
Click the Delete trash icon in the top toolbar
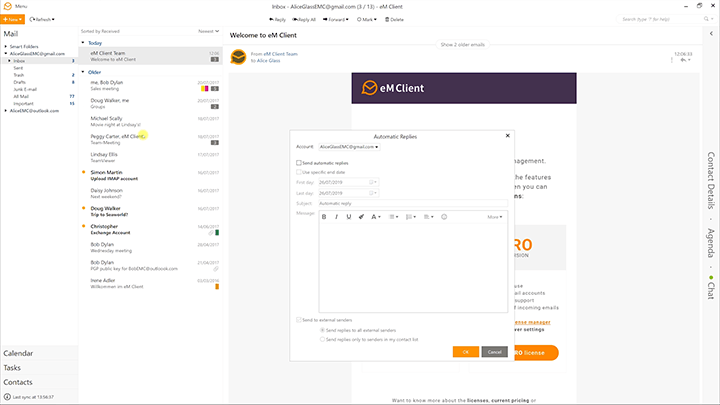coord(394,19)
